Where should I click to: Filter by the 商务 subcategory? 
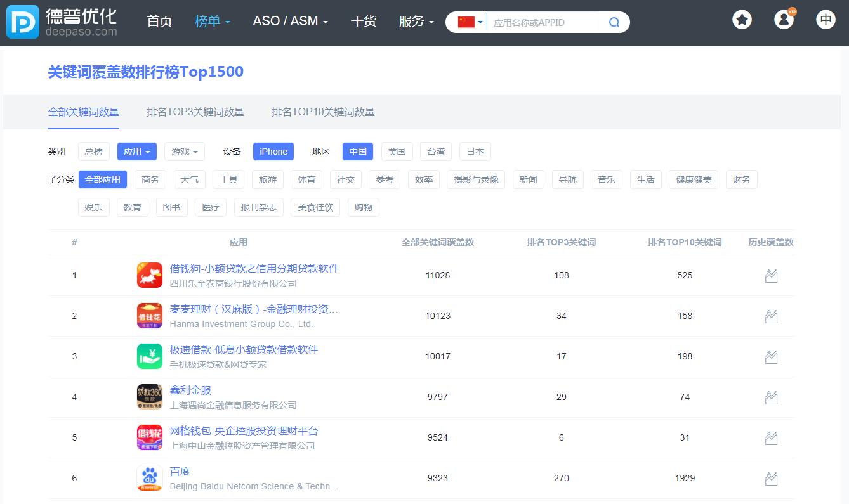tap(150, 179)
